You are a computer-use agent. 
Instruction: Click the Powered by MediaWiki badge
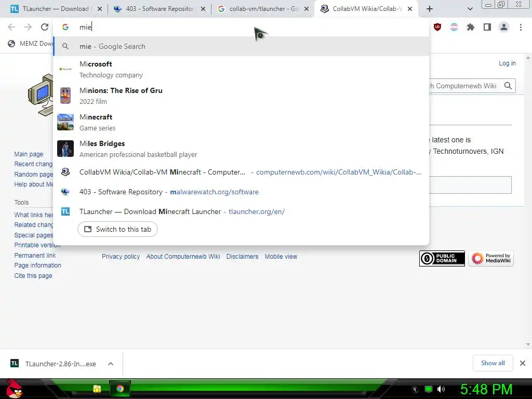(491, 259)
